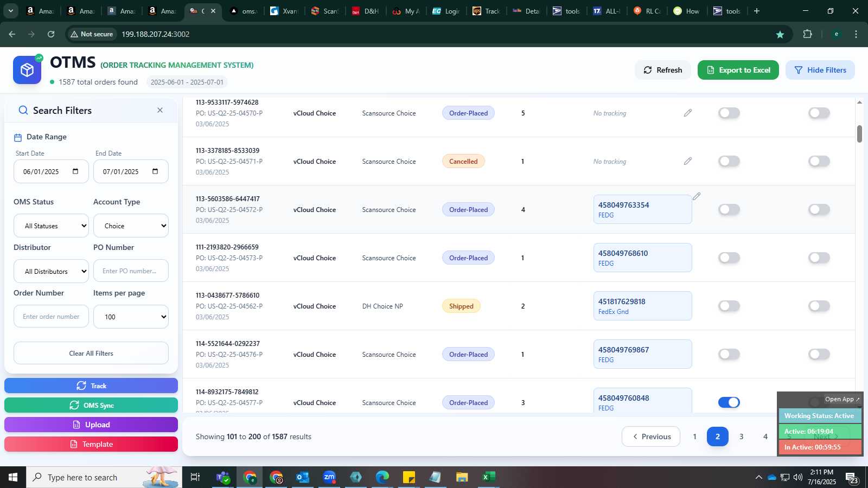Click the browser back arrow
Viewport: 868px width, 488px height.
[x=12, y=34]
